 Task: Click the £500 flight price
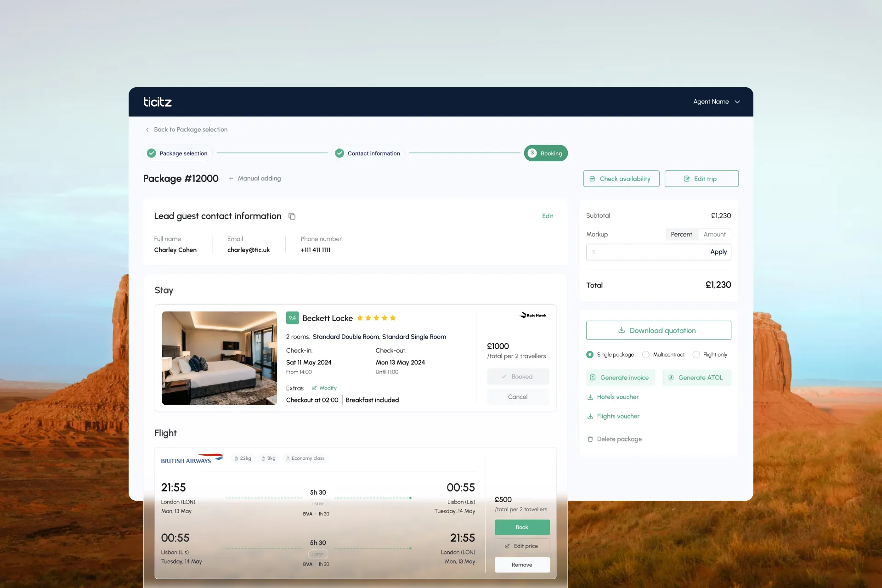coord(503,500)
